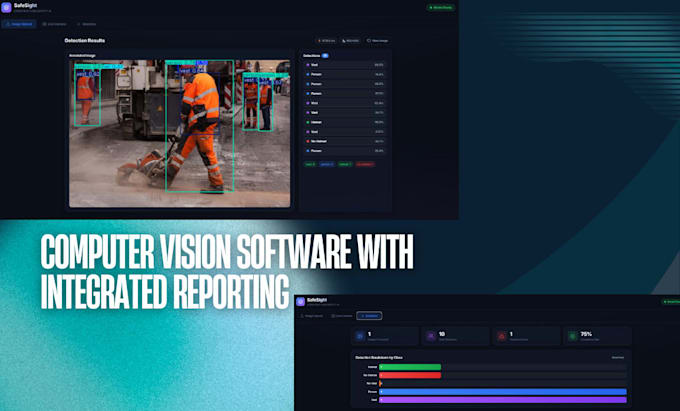Click the purple Vest bar in the class breakdown
Screen dimensions: 680x411
point(503,400)
